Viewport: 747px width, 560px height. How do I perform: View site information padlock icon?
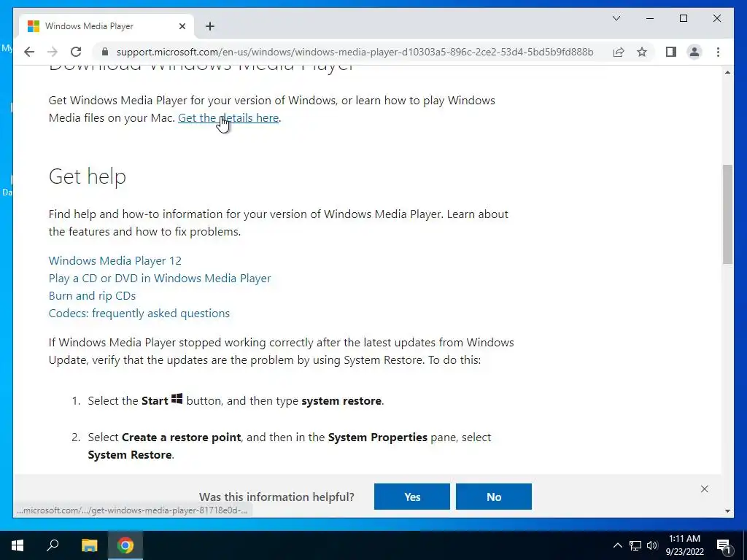tap(105, 52)
